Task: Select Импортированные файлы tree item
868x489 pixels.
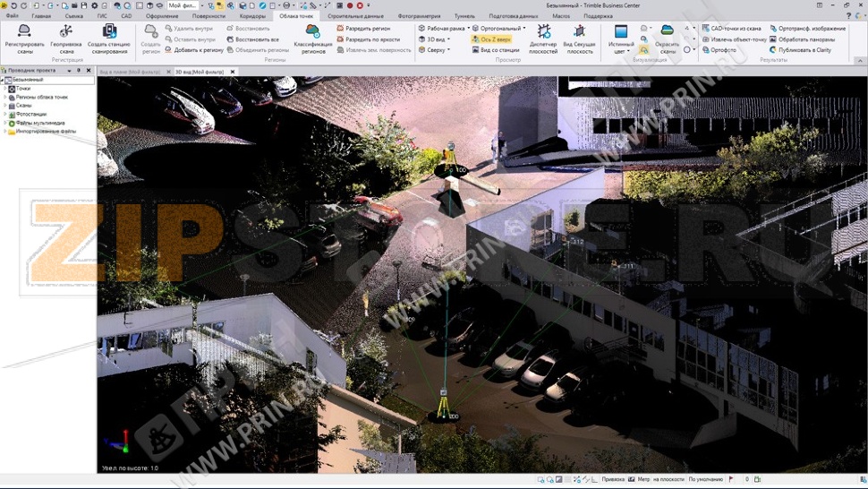Action: point(46,132)
